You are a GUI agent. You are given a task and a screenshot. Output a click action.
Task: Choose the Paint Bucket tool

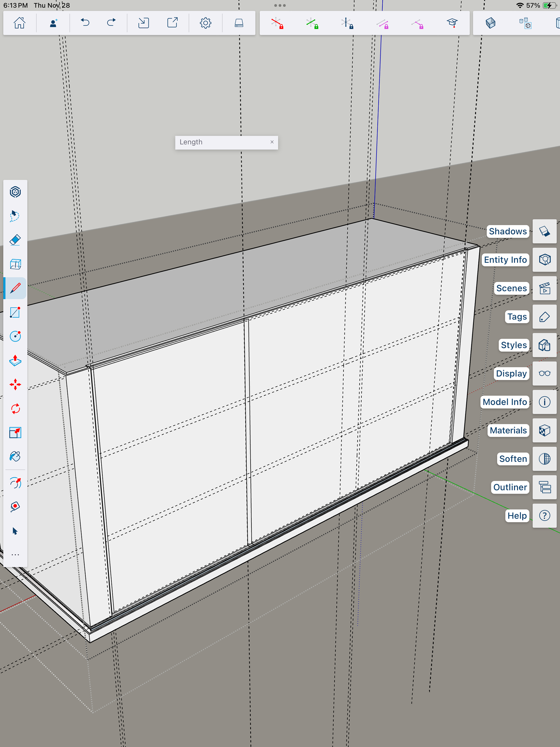pyautogui.click(x=15, y=456)
